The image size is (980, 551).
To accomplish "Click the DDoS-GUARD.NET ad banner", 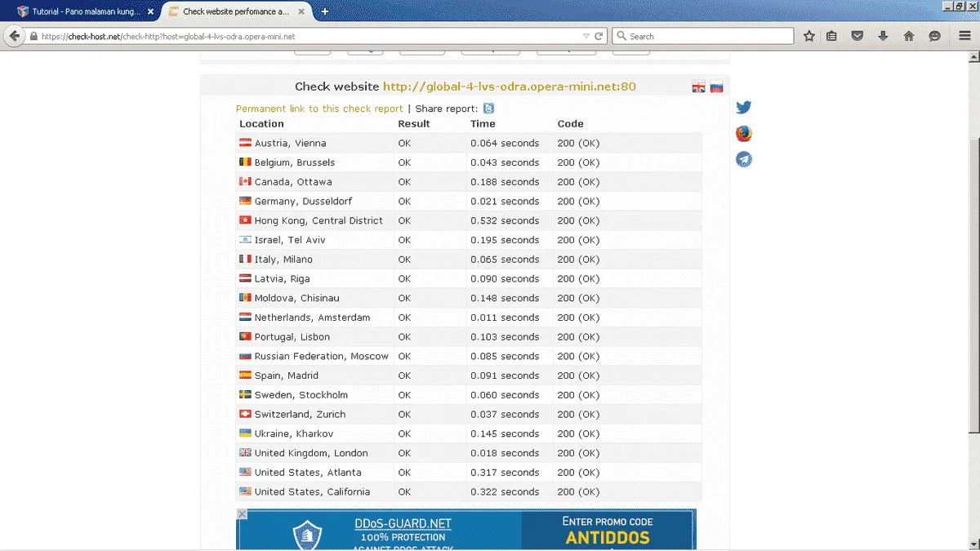I will [x=379, y=530].
